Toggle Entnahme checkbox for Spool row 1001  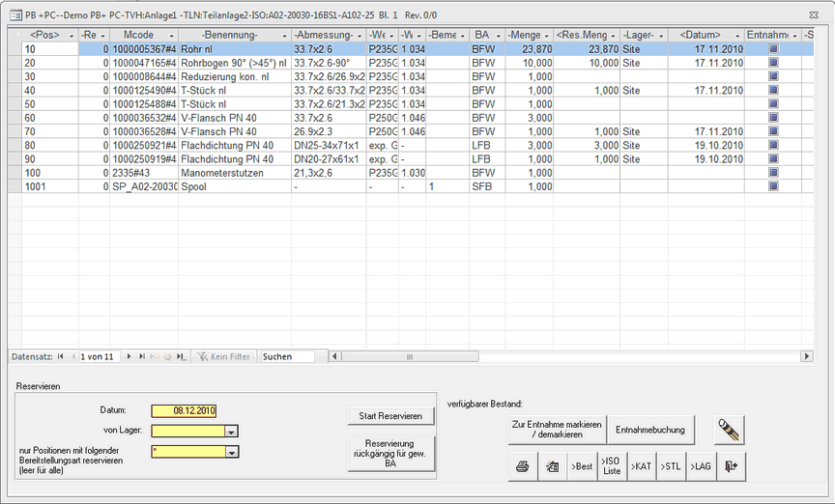772,186
